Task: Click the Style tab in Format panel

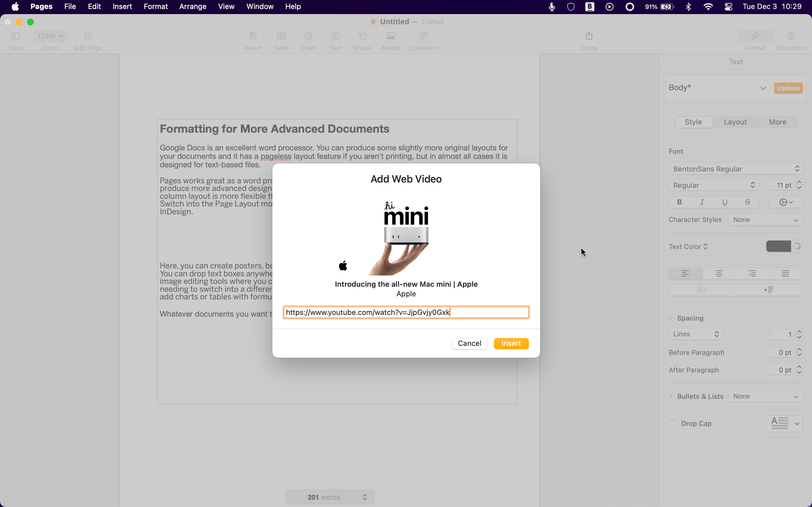Action: 693,121
